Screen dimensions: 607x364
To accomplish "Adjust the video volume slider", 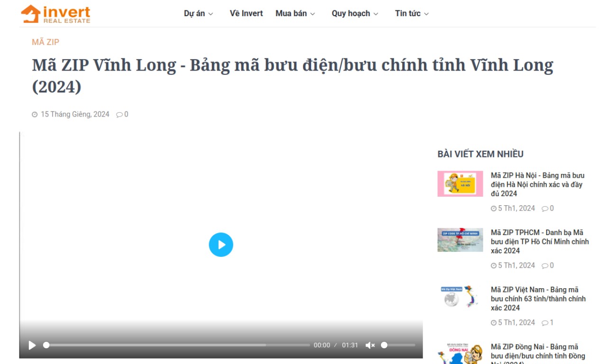I will (398, 345).
